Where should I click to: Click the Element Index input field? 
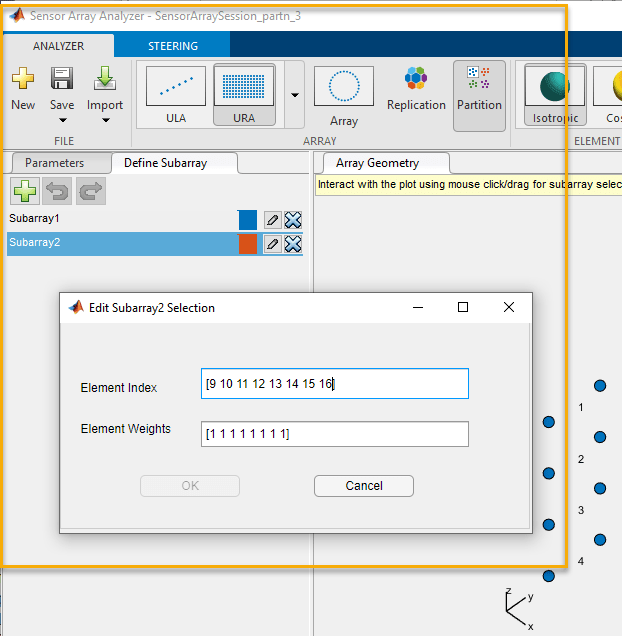[335, 383]
